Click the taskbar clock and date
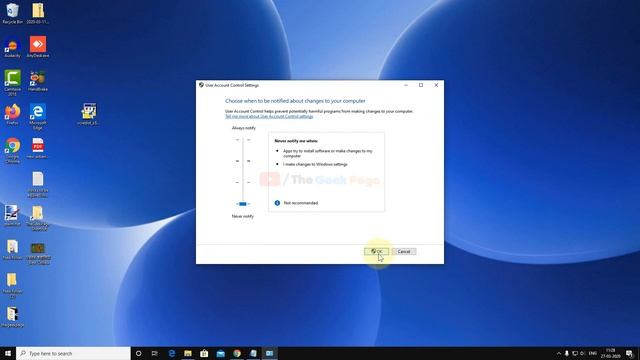Viewport: 640px width, 360px height. (x=610, y=353)
